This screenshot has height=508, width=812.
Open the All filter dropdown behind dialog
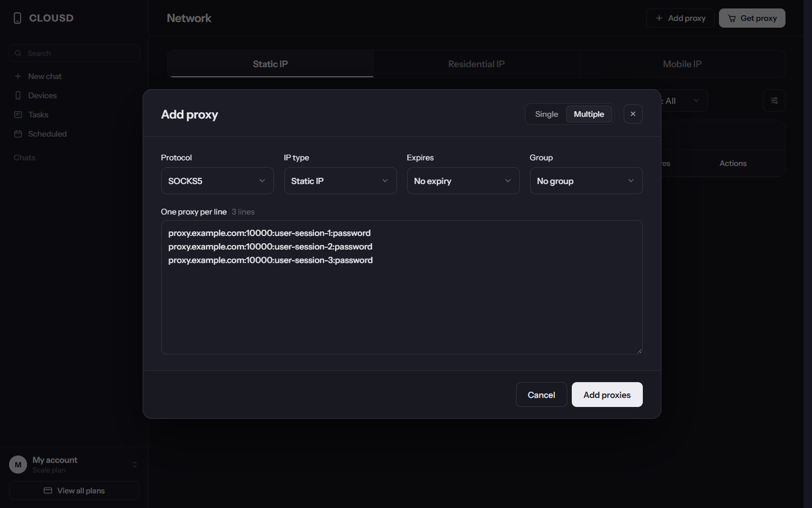[684, 100]
